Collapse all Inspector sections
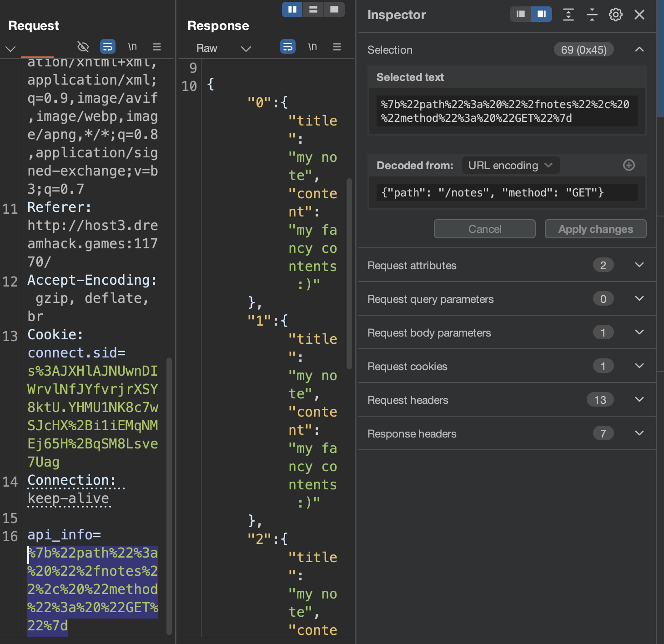The width and height of the screenshot is (664, 644). coord(592,15)
